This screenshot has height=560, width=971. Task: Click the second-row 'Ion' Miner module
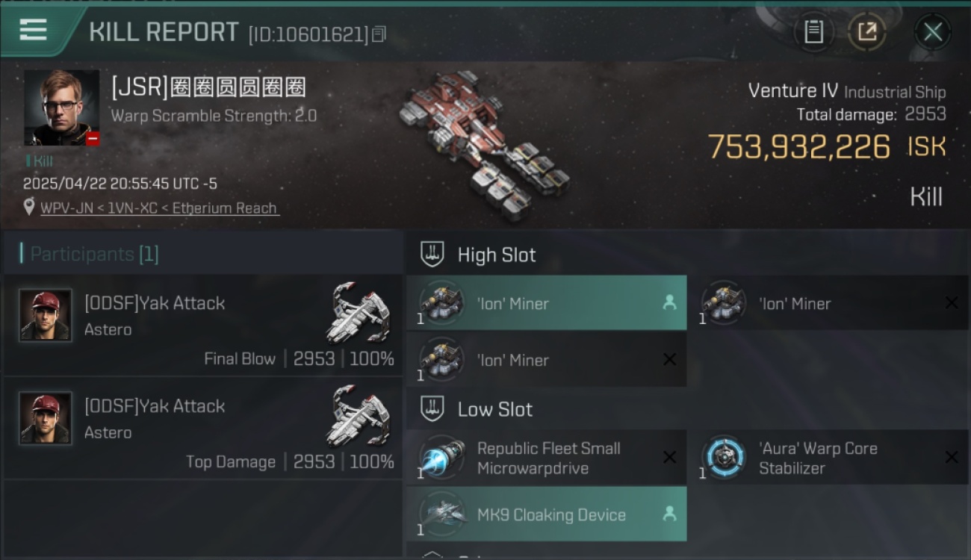546,360
